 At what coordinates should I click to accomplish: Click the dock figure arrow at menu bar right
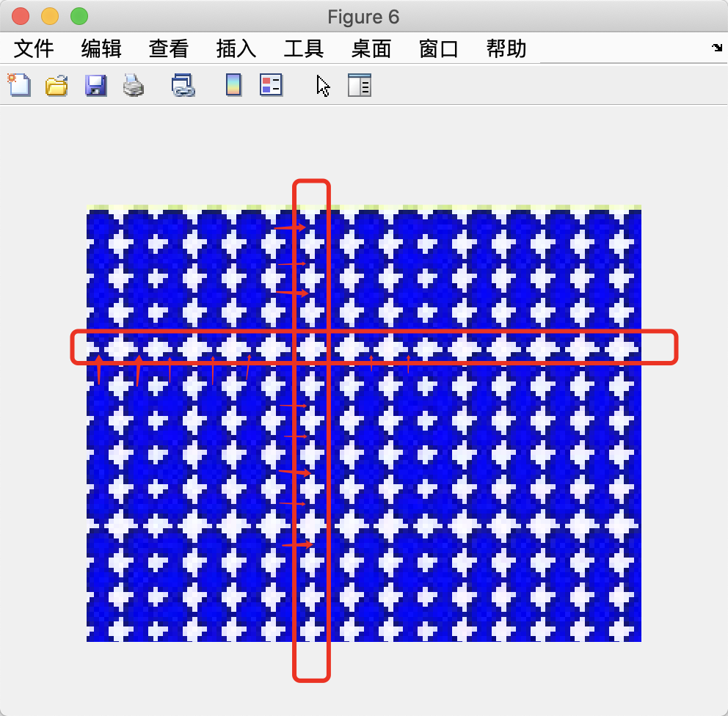pos(717,48)
